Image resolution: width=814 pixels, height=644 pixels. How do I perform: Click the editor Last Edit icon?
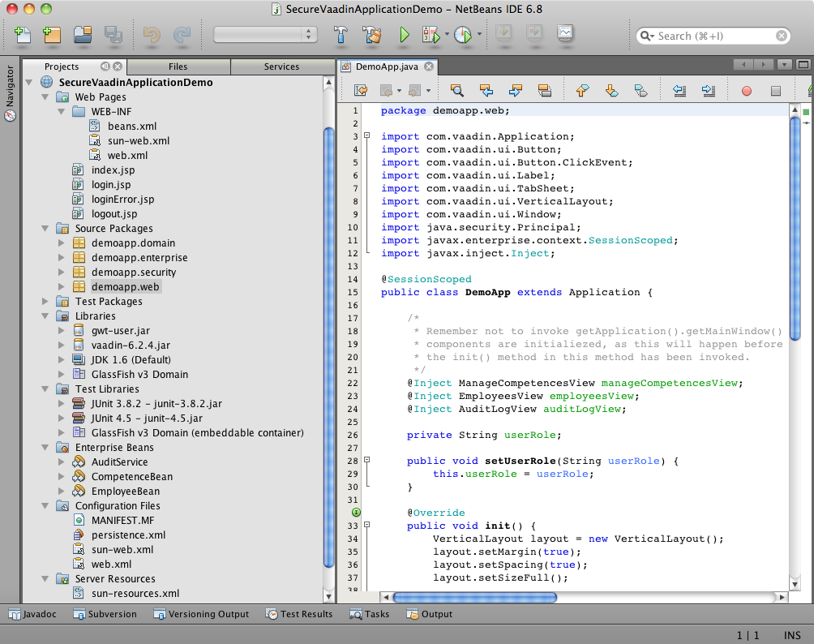click(360, 90)
